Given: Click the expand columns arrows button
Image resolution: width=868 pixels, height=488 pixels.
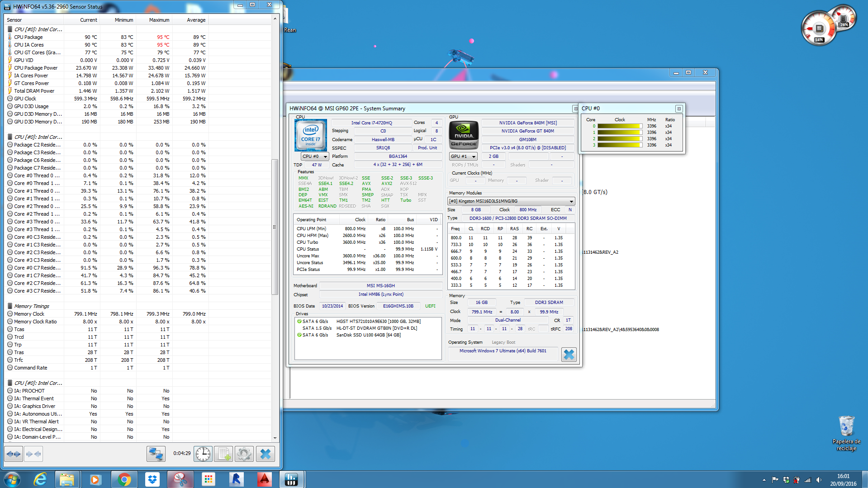Looking at the screenshot, I should click(14, 454).
